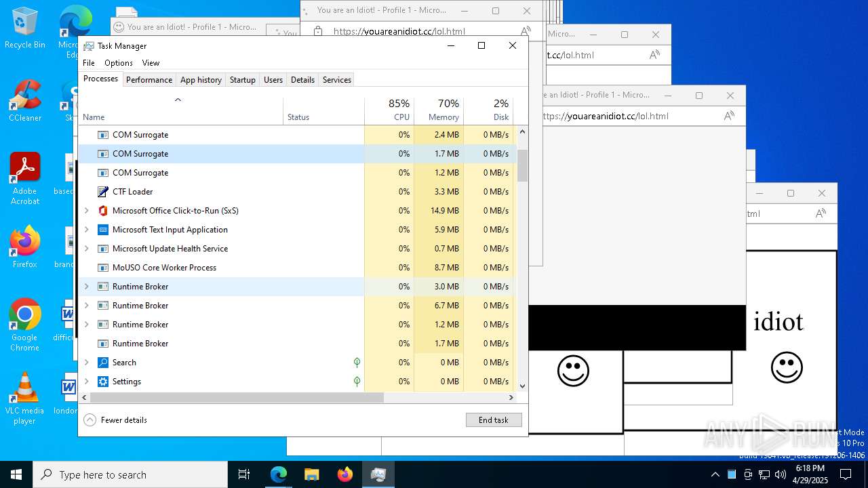Click the process list scroll up arrow
Viewport: 868px width, 488px height.
[522, 131]
